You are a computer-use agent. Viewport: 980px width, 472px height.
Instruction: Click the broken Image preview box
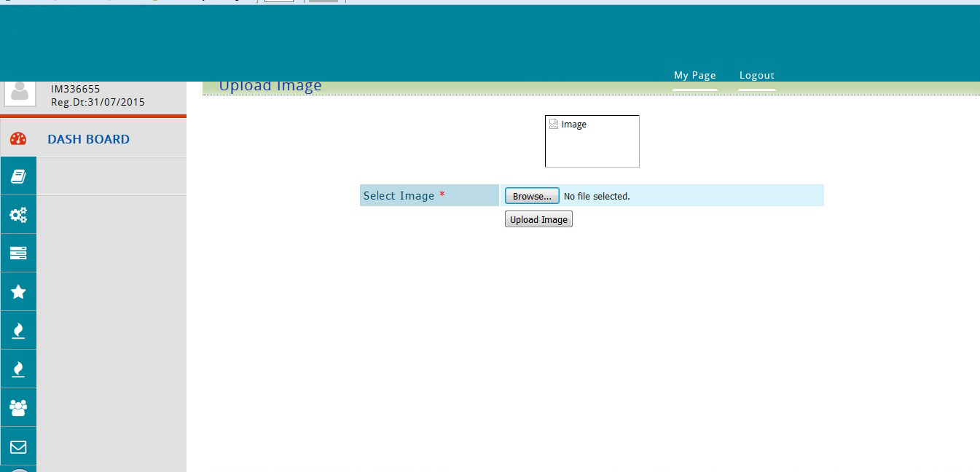click(x=592, y=141)
